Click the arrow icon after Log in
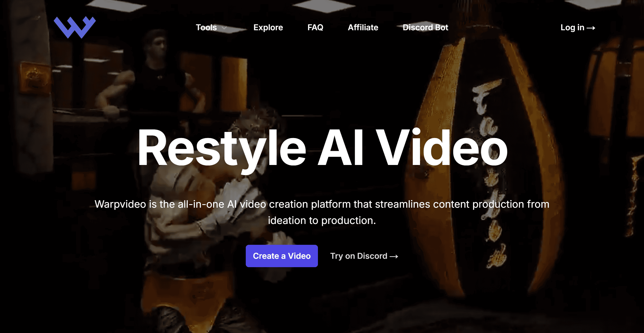 point(591,28)
